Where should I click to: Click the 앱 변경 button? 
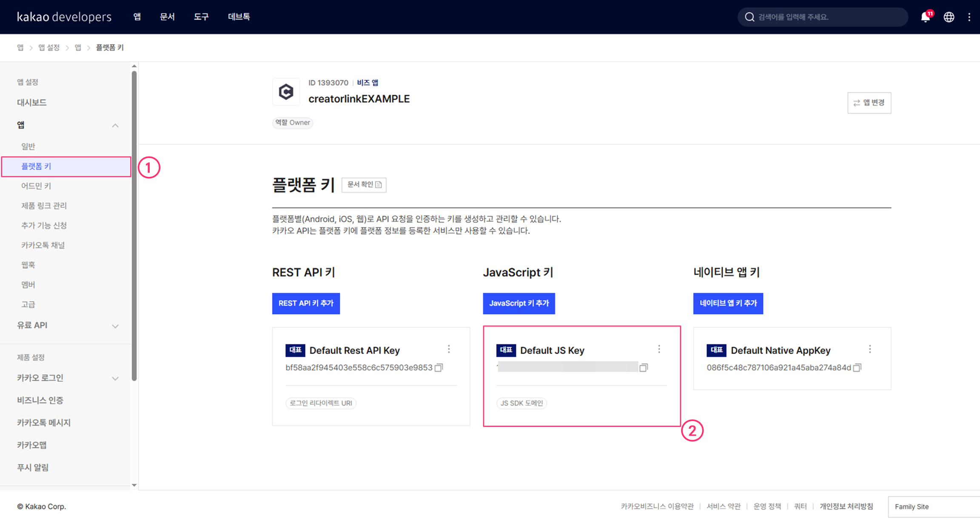869,103
